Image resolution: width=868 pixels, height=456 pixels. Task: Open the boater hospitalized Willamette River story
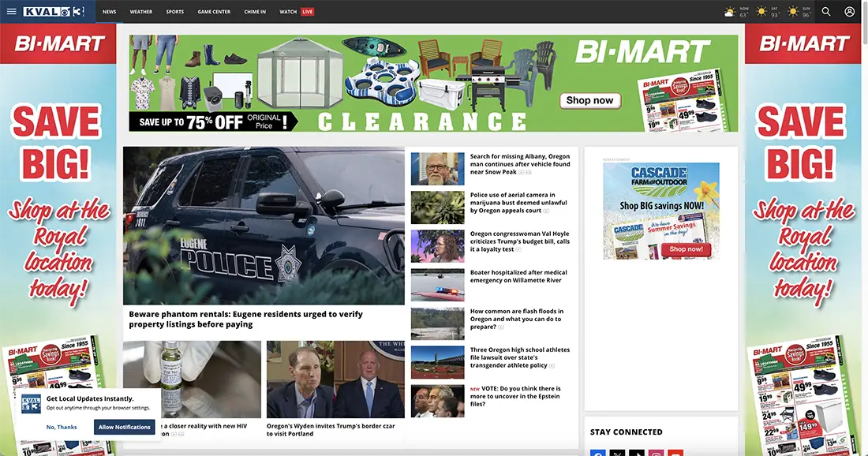(518, 276)
